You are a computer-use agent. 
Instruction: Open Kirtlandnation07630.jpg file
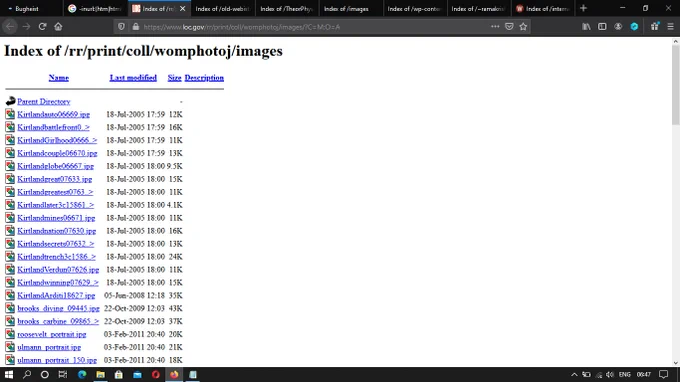pos(56,231)
